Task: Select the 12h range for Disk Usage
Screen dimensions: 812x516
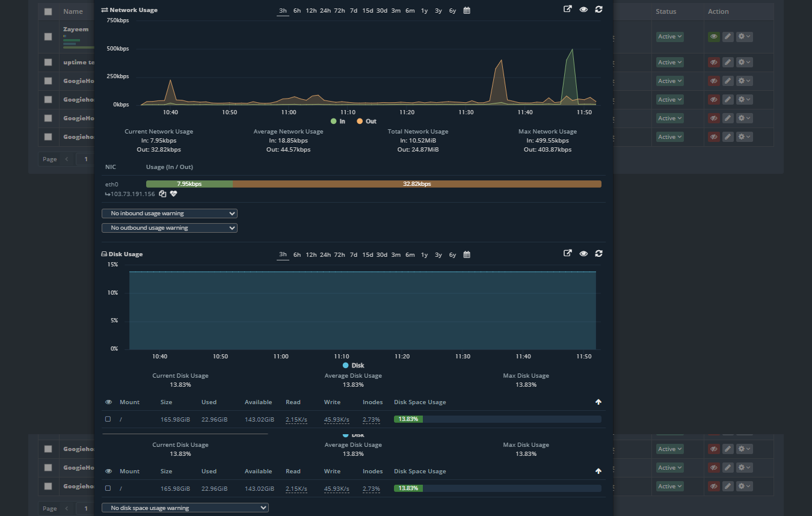Action: coord(311,255)
